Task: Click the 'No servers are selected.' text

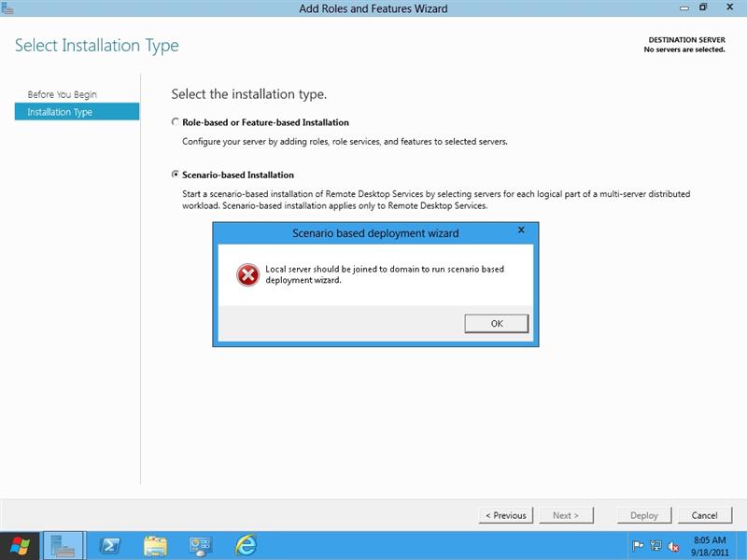Action: click(x=684, y=49)
